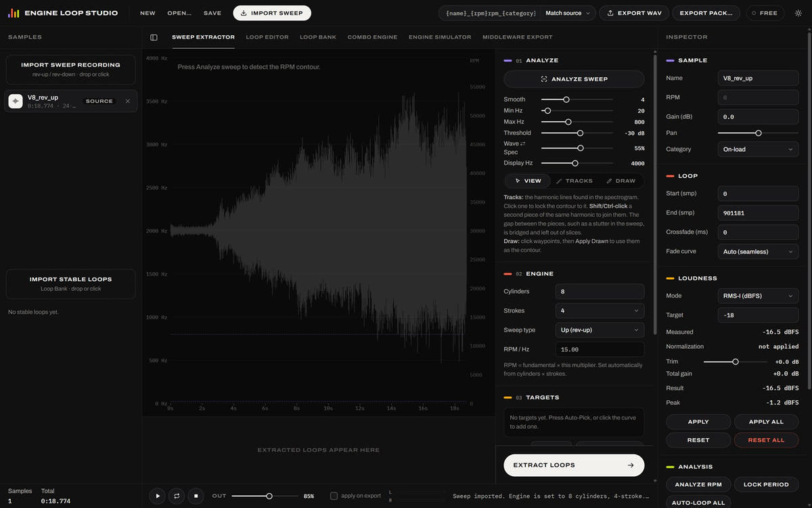Click the filename pattern template field
This screenshot has height=508, width=812.
pyautogui.click(x=491, y=13)
